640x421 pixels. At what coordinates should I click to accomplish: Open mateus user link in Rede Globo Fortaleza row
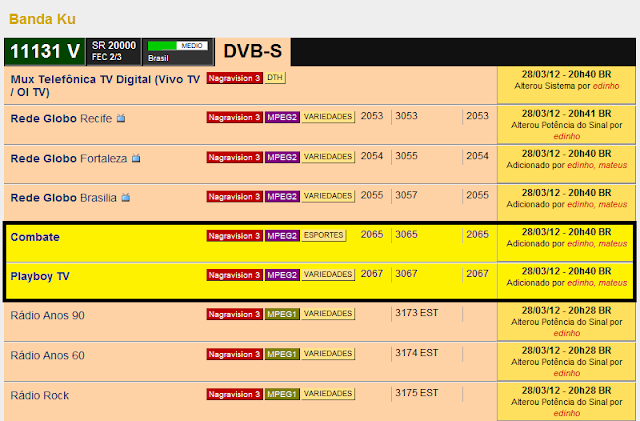coord(612,165)
